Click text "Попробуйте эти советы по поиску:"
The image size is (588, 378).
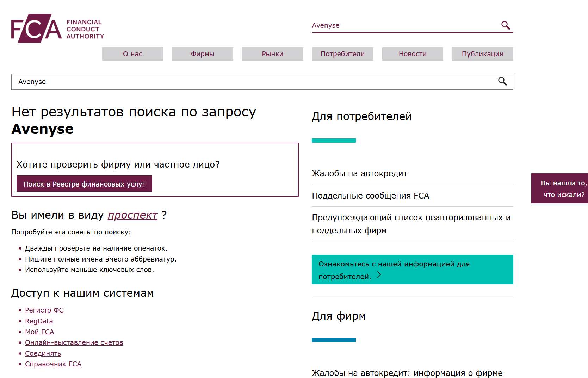tap(71, 232)
